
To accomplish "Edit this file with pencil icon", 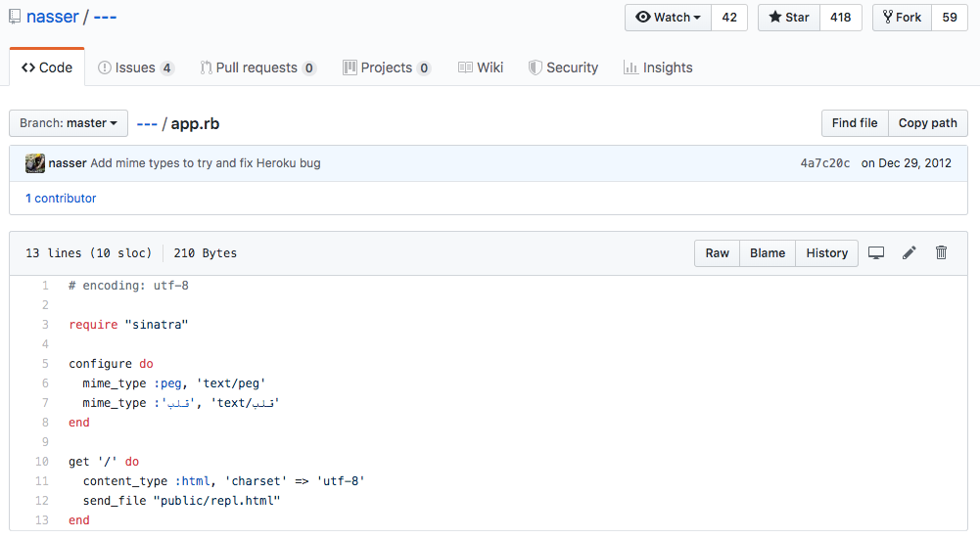I will 910,253.
